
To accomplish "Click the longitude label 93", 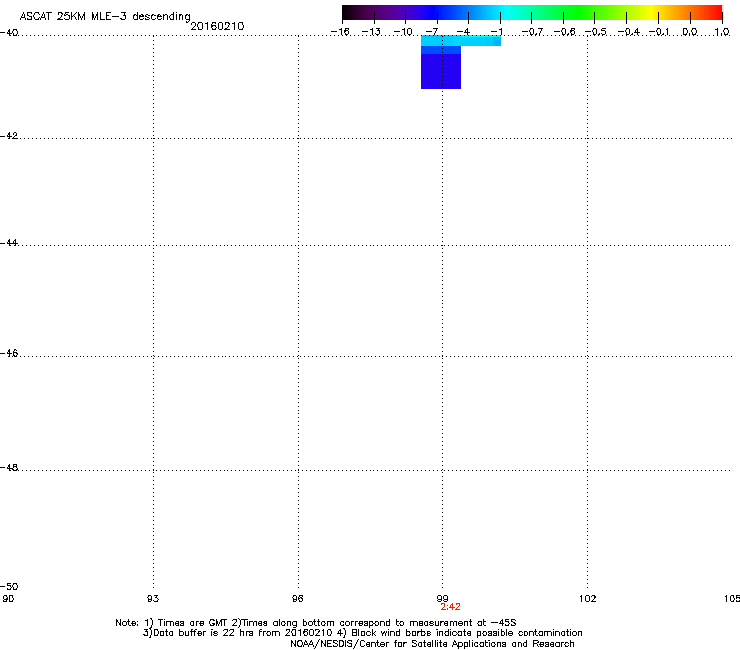I will point(153,599).
